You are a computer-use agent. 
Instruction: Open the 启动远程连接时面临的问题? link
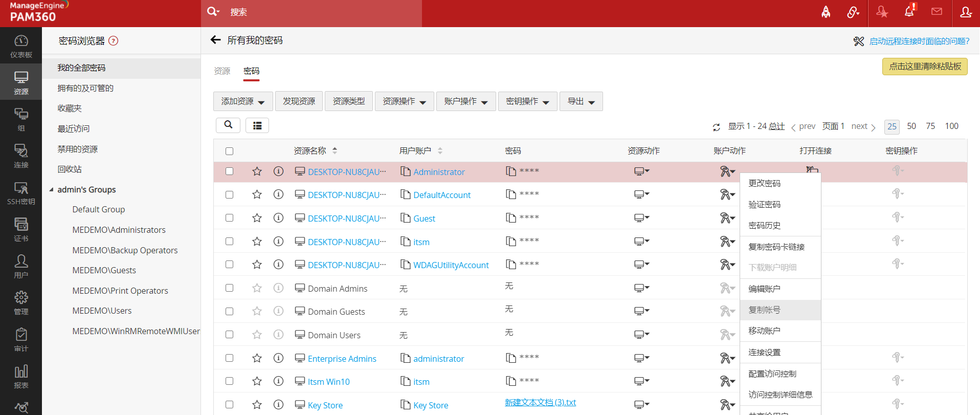pyautogui.click(x=919, y=41)
